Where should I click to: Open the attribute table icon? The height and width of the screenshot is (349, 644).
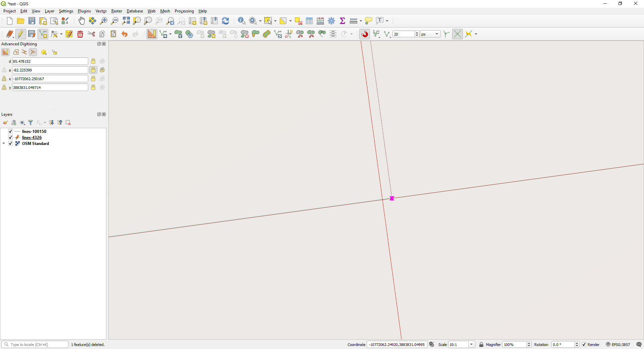[309, 21]
